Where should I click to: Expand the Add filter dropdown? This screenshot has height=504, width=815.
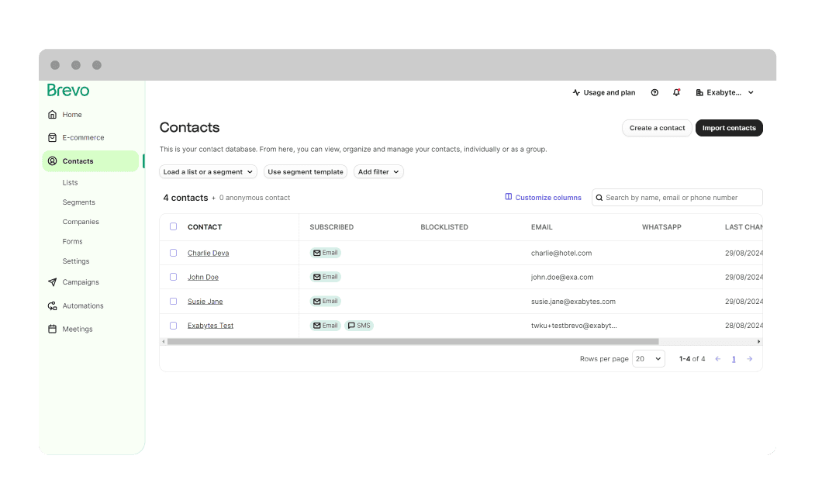378,172
